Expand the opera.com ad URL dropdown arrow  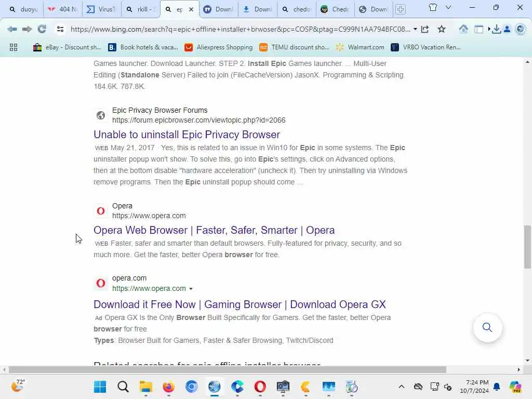coord(191,289)
